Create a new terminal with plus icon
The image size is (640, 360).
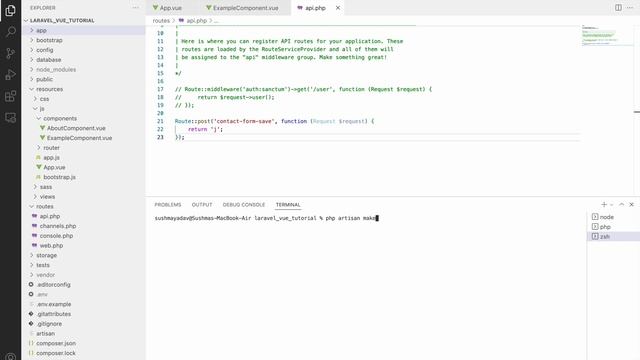(x=604, y=204)
